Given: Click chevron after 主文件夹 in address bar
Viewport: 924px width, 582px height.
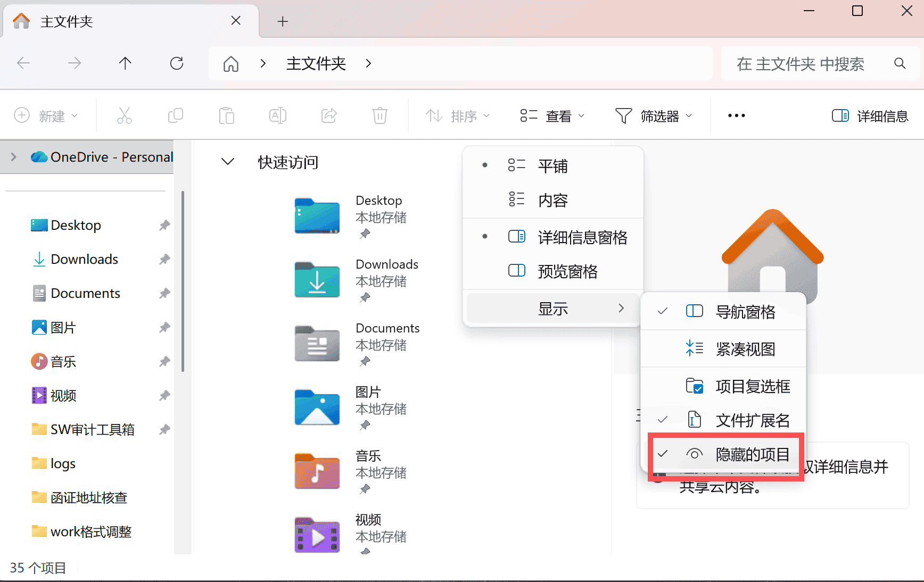Looking at the screenshot, I should pyautogui.click(x=369, y=63).
